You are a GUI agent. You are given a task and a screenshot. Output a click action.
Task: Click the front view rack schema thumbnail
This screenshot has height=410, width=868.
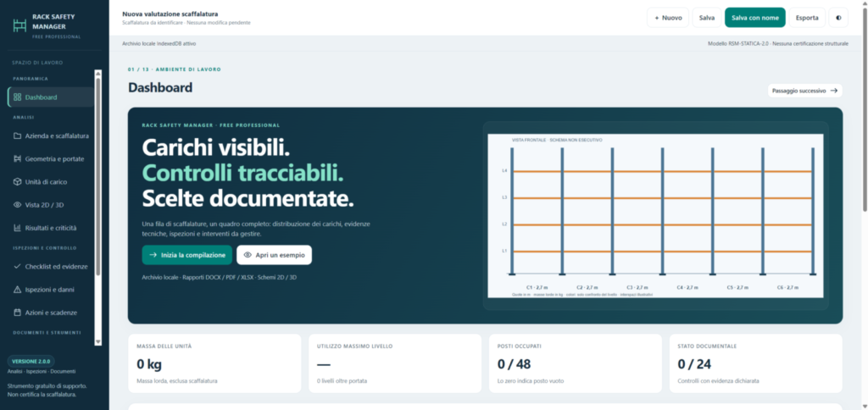655,216
